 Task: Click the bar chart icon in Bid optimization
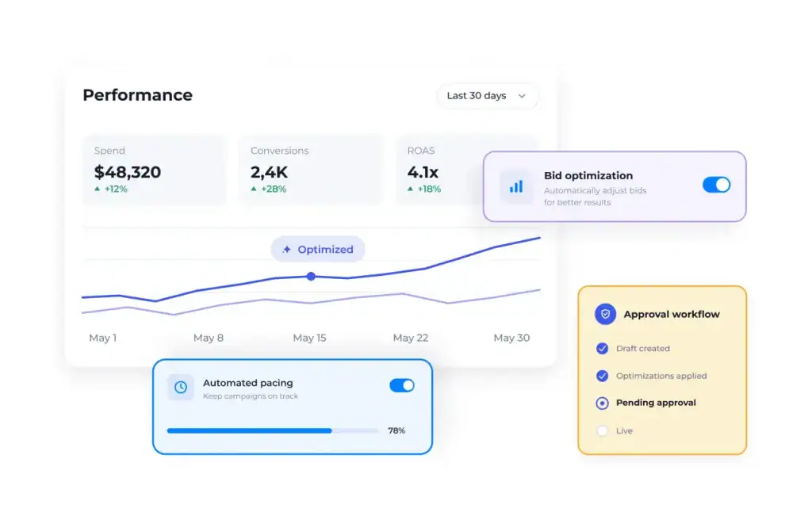(515, 186)
